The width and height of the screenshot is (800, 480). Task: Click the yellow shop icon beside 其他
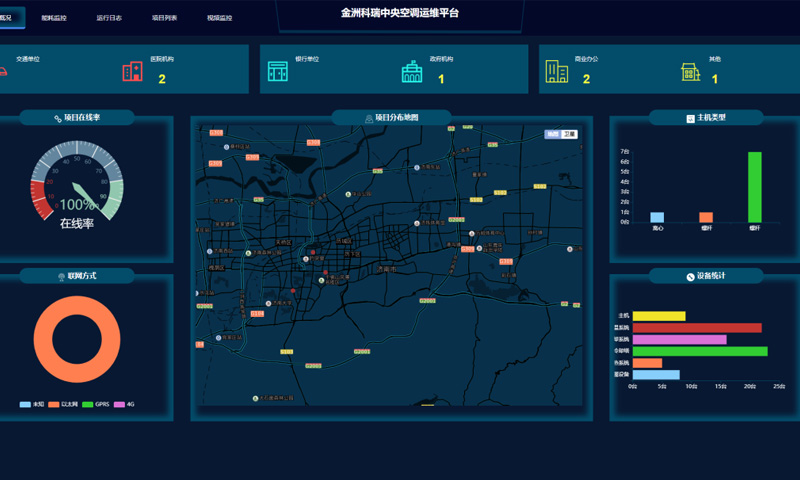point(690,72)
